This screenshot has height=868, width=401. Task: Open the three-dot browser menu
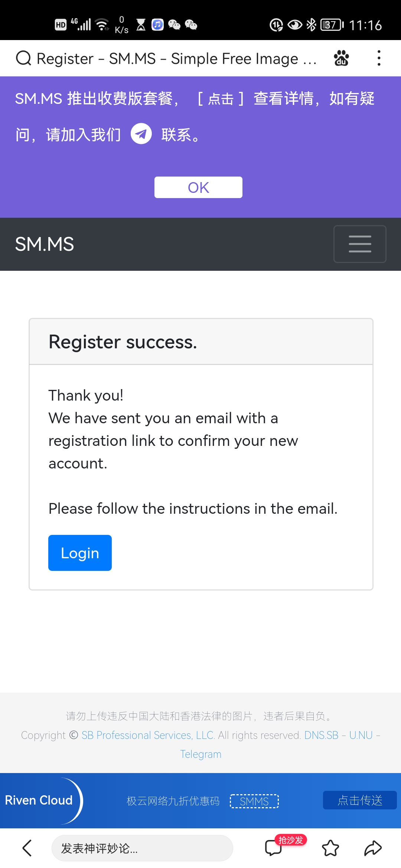point(379,58)
